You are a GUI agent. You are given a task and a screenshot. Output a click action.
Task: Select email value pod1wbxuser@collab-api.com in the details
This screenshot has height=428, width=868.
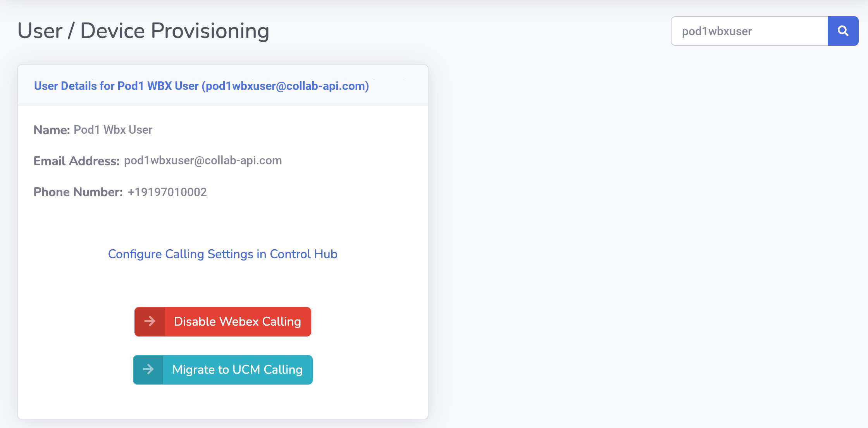click(x=203, y=160)
